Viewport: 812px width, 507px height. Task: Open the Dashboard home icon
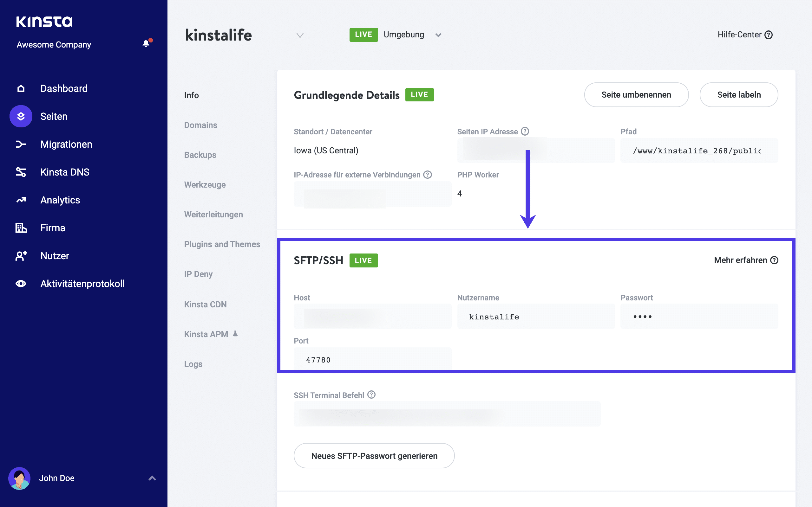click(x=21, y=88)
